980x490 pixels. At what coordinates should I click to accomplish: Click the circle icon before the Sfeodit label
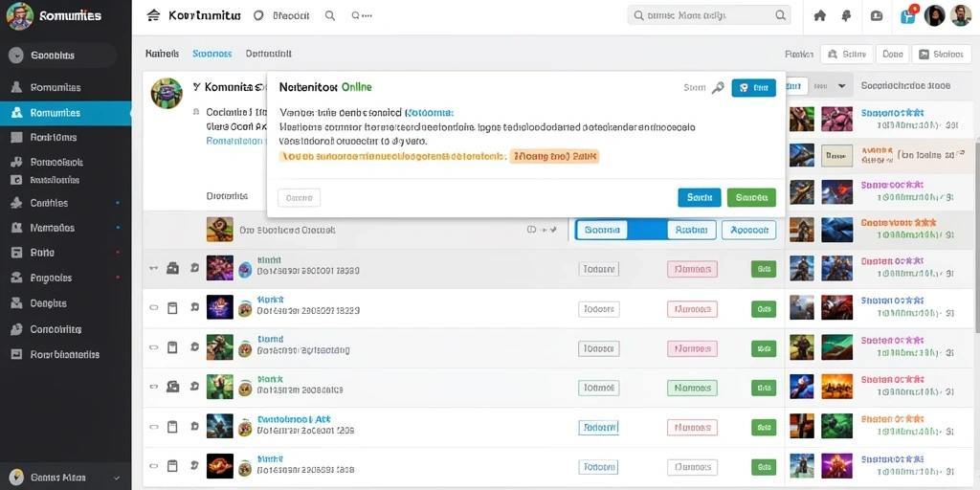click(258, 15)
